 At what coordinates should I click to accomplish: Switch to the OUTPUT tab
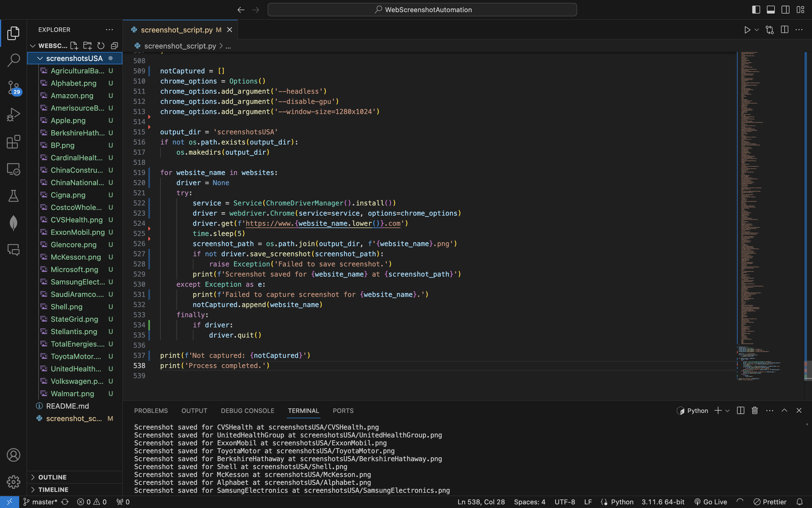(194, 411)
